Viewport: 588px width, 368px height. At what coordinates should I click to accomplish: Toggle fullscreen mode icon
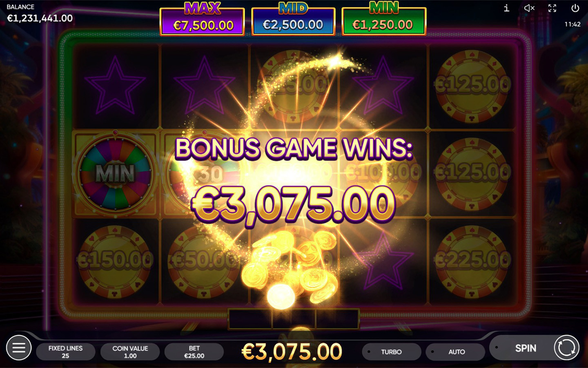[552, 8]
